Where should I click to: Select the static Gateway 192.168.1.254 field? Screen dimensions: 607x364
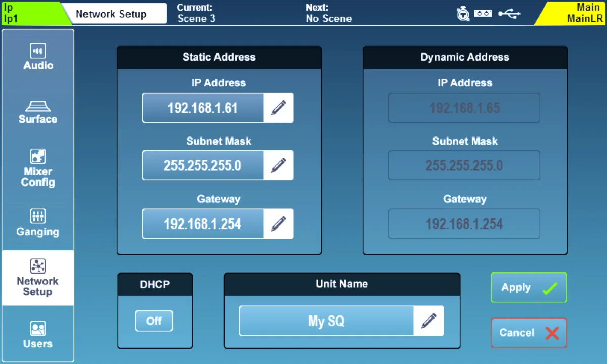(x=203, y=223)
